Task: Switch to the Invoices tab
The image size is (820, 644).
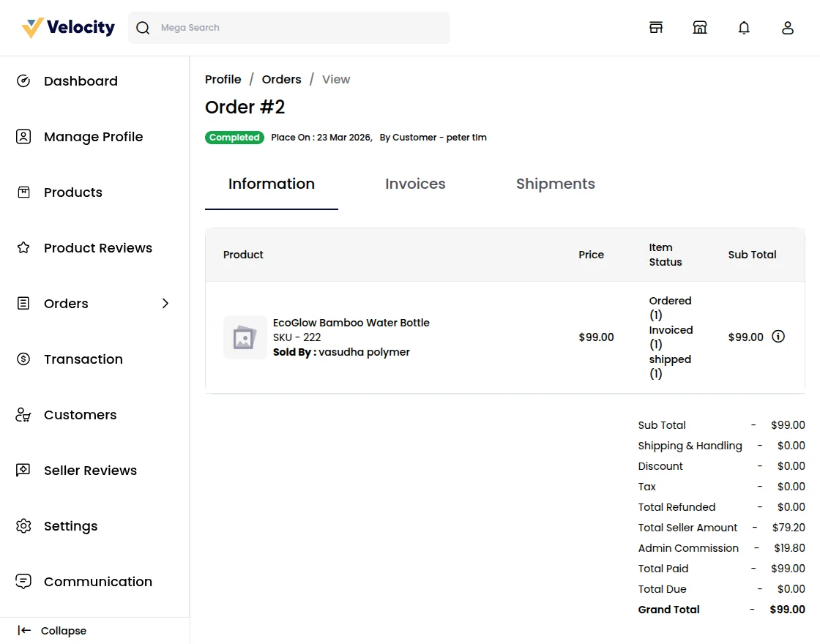Action: (x=415, y=184)
